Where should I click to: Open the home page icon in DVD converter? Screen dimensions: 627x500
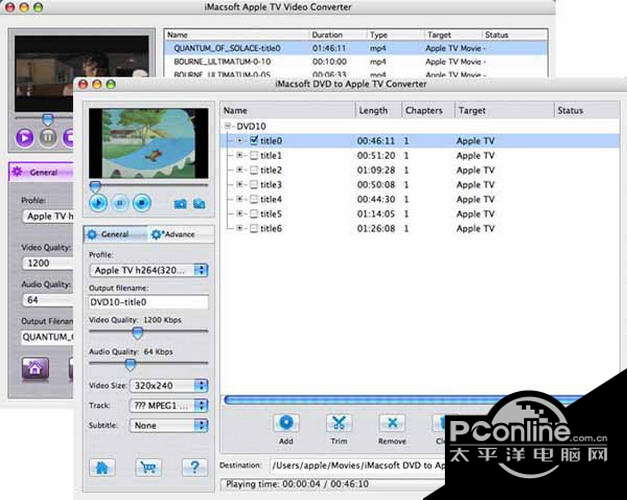coord(102,467)
